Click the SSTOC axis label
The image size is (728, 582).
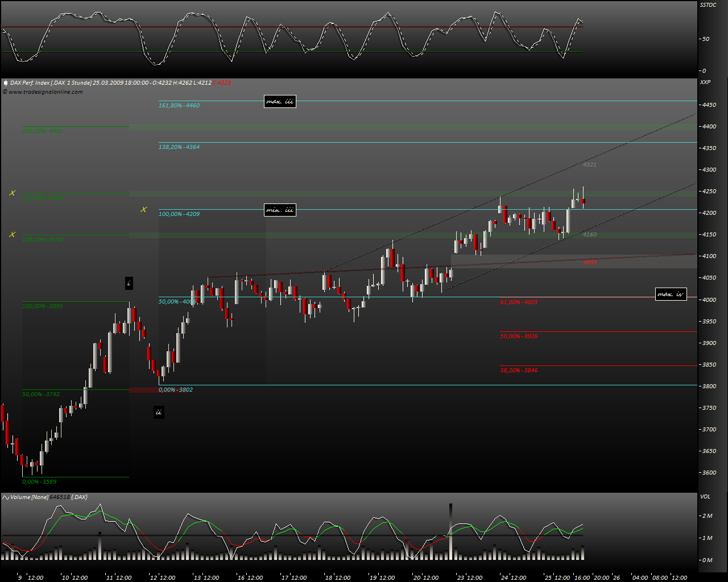pos(708,5)
